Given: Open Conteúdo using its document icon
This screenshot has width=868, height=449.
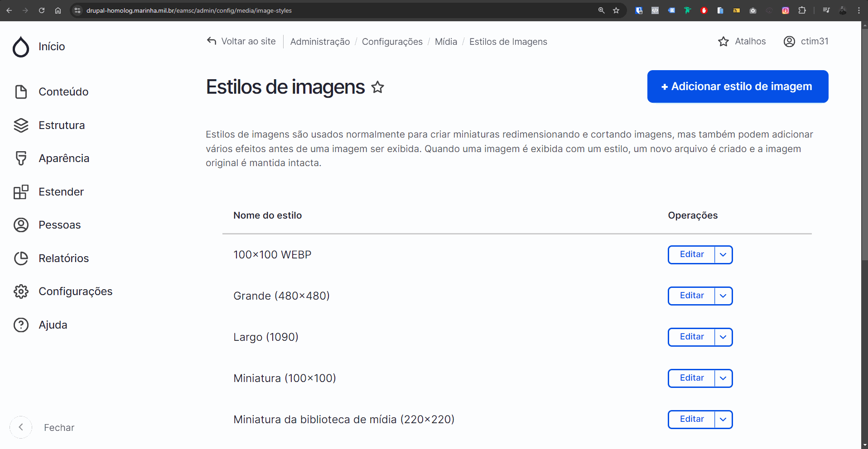Looking at the screenshot, I should (21, 92).
